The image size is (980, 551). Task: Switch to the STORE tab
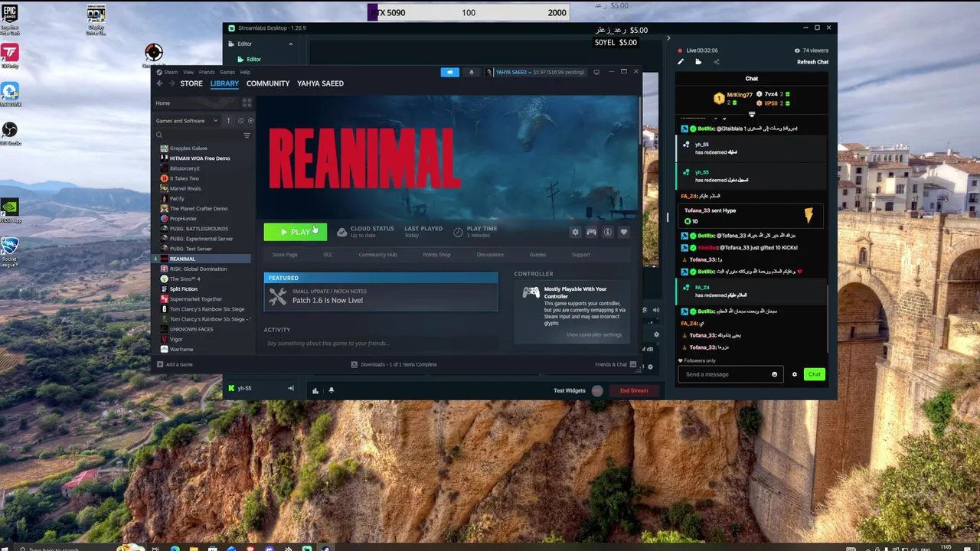pos(191,83)
